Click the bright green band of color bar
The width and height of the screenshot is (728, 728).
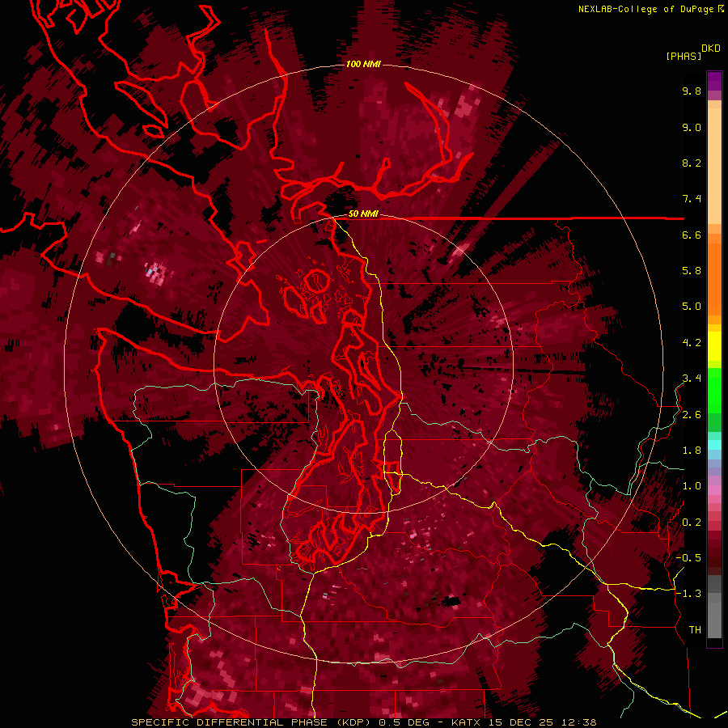click(x=714, y=390)
